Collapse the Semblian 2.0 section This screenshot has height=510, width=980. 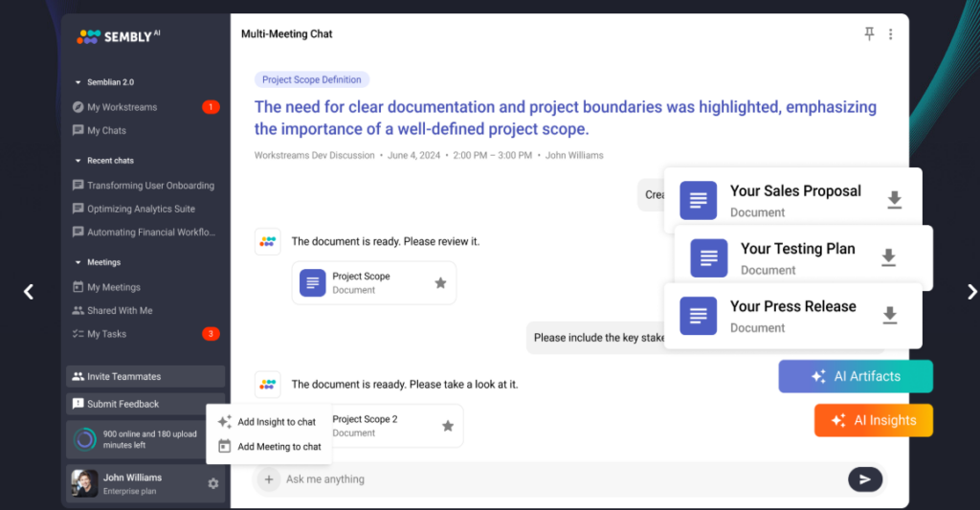78,82
